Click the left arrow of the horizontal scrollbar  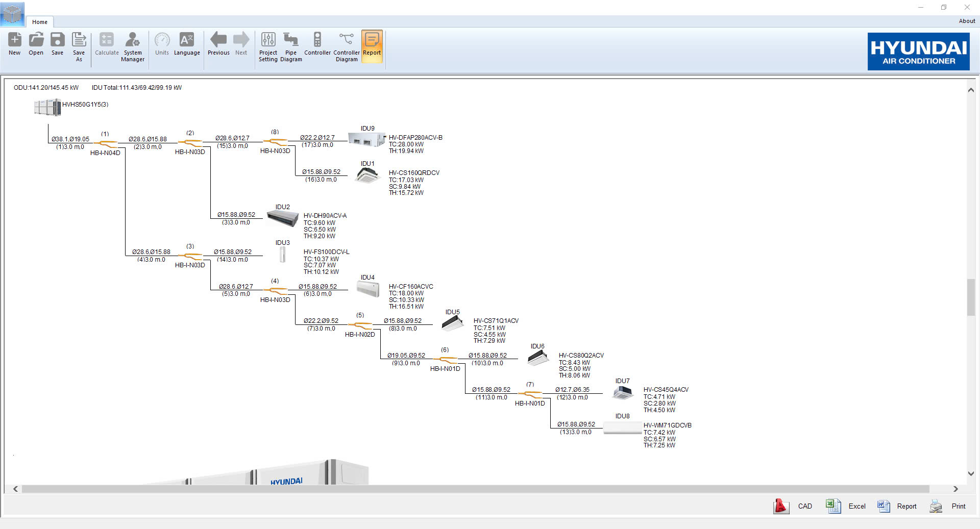point(16,489)
